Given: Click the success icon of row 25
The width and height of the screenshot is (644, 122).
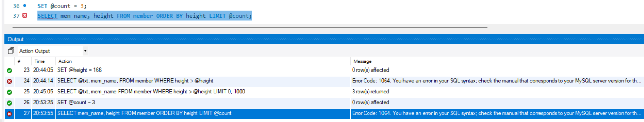Looking at the screenshot, I should point(9,92).
